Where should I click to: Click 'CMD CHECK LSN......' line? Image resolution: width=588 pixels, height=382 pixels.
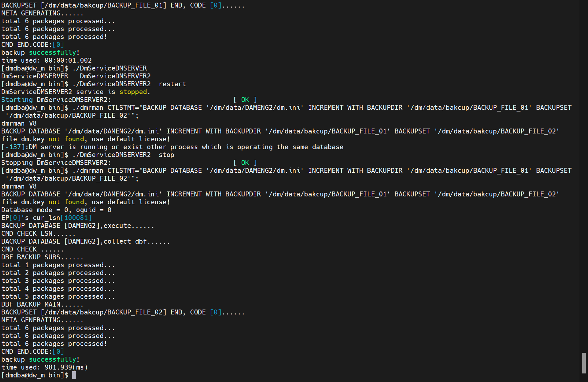point(38,233)
